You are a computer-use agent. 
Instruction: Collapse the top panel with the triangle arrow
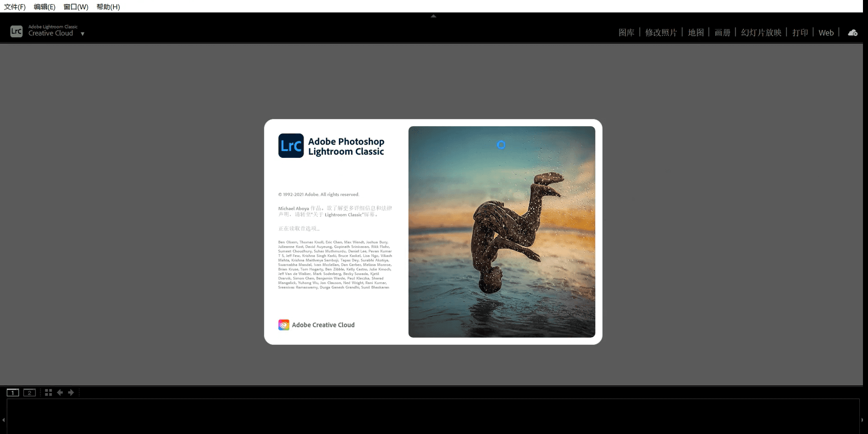pos(433,16)
